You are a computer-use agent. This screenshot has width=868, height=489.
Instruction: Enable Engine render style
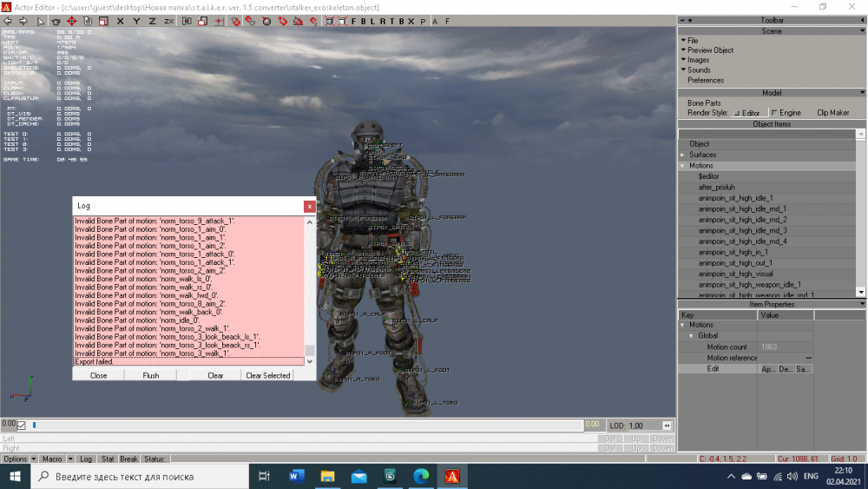(786, 113)
